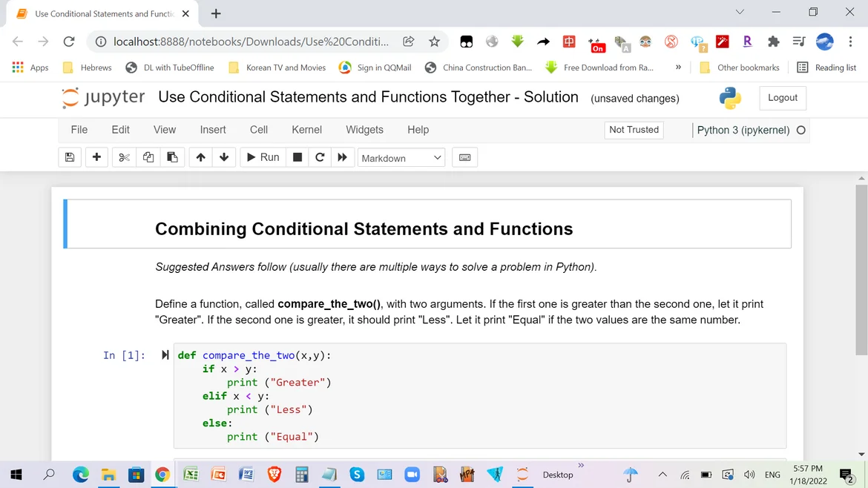
Task: Restart the kernel with the circular arrow
Action: pyautogui.click(x=320, y=157)
